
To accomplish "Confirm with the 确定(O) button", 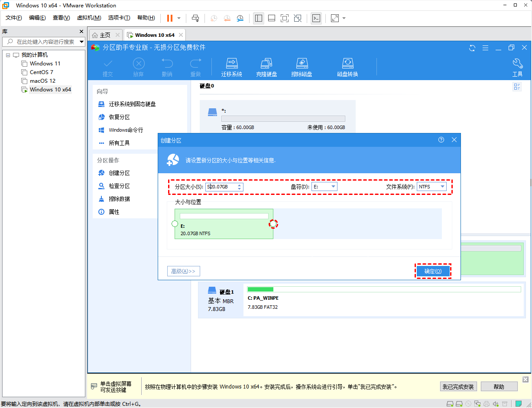I will coord(433,271).
